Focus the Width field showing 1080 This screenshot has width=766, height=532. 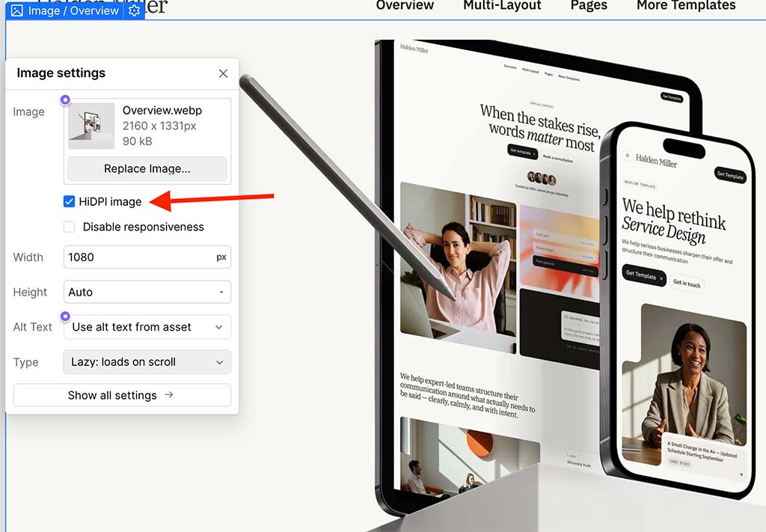click(x=147, y=257)
